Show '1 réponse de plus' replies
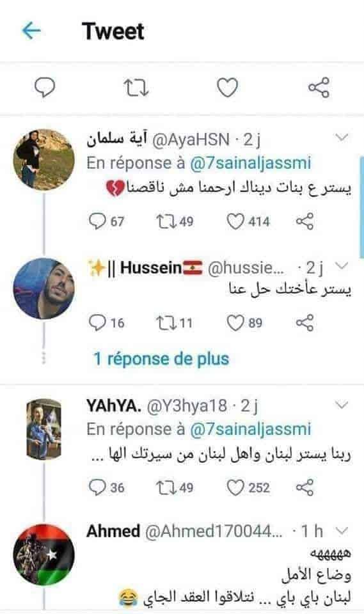The width and height of the screenshot is (364, 614). point(161,359)
